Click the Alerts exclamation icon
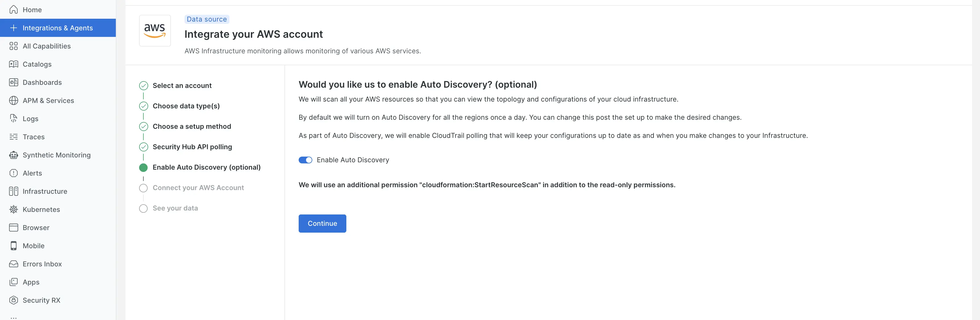Viewport: 980px width, 320px height. coord(14,173)
